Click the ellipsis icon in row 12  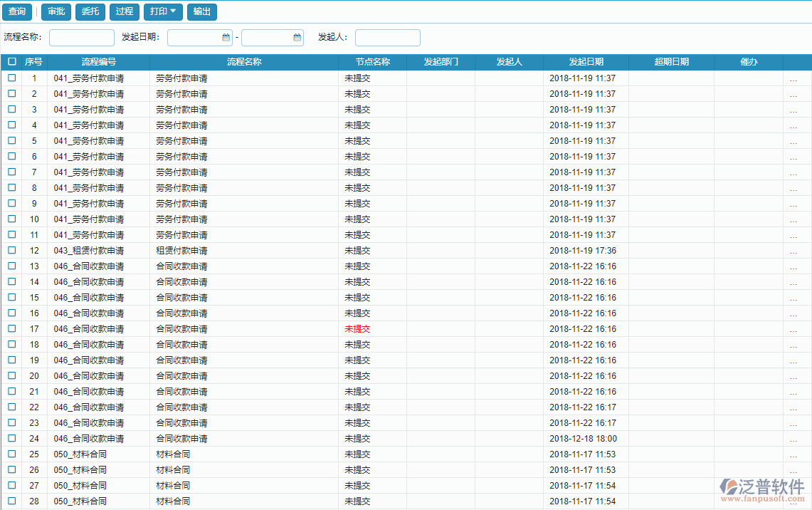click(x=793, y=251)
